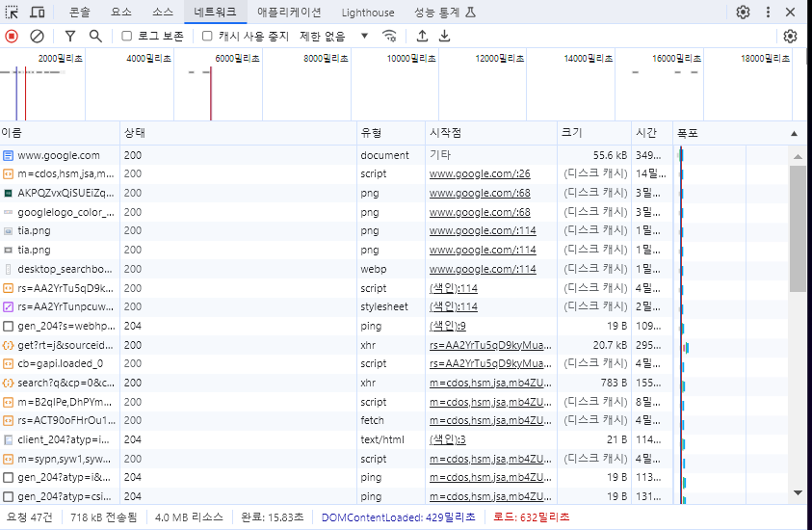Open network search magnifier
Viewport: 812px width, 530px height.
[95, 36]
